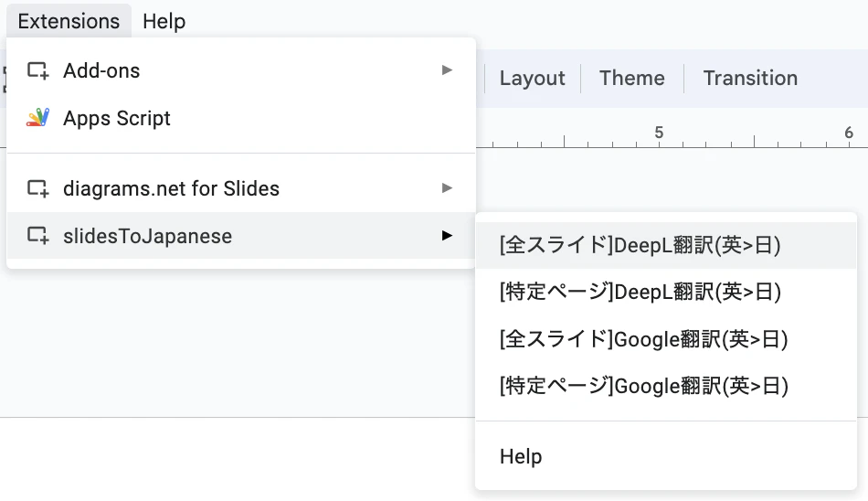Expand the slidesToJapanese submenu arrow
The width and height of the screenshot is (868, 501).
(x=447, y=236)
